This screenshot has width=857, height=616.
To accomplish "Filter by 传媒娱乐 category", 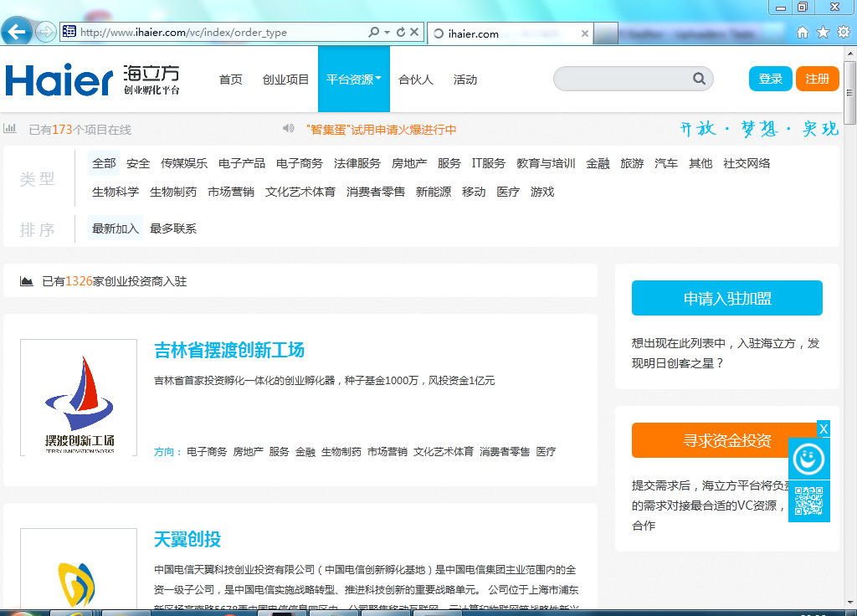I will click(x=184, y=163).
